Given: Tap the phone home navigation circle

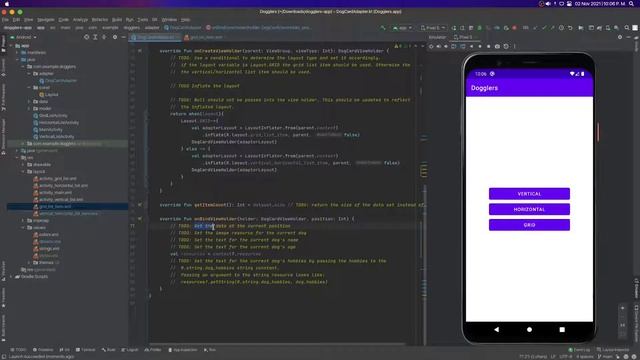Looking at the screenshot, I should pyautogui.click(x=529, y=329).
